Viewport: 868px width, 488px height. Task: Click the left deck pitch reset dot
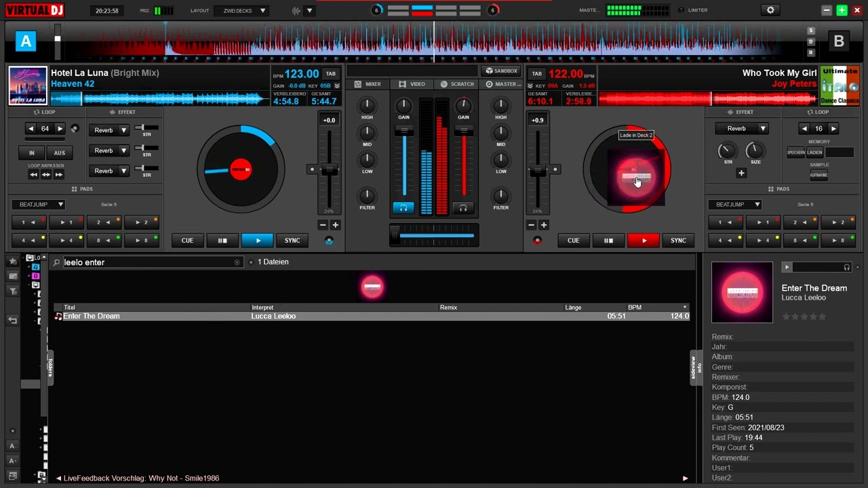click(x=312, y=169)
